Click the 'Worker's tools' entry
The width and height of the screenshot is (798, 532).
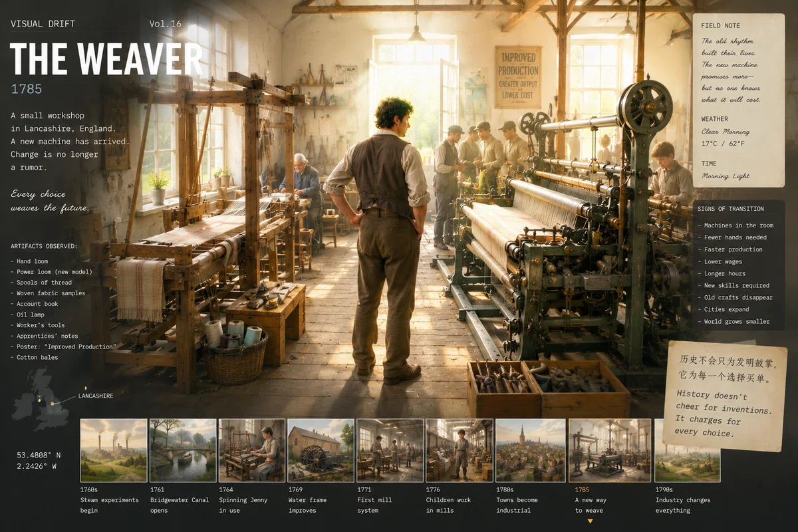pos(37,325)
